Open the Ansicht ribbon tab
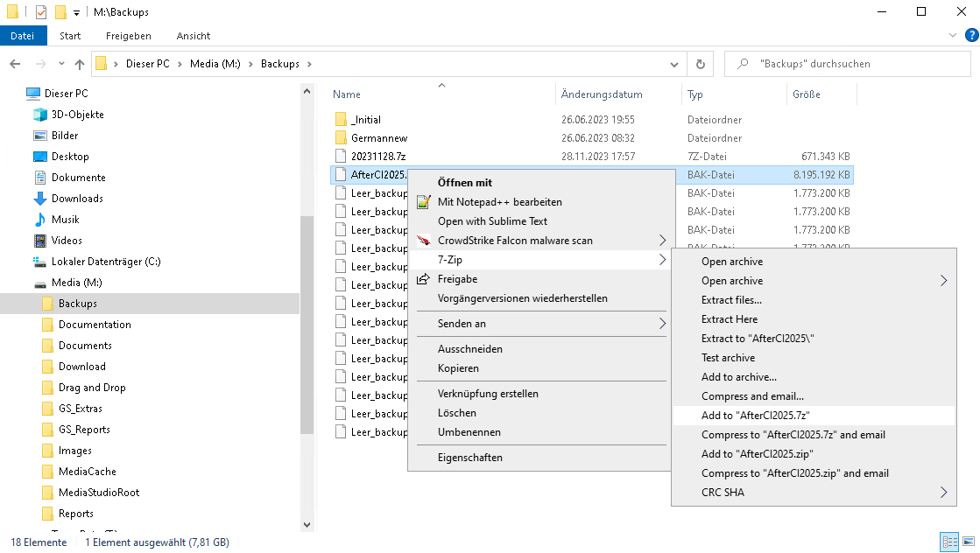This screenshot has height=553, width=980. tap(193, 36)
